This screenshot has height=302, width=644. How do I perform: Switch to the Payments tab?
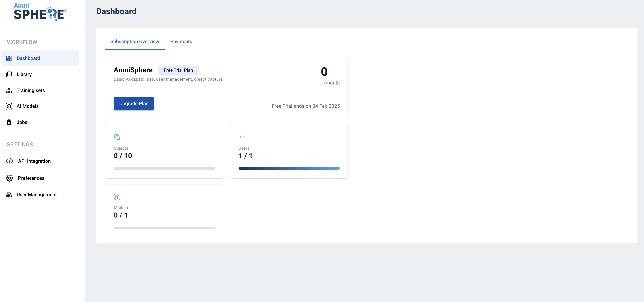click(181, 41)
